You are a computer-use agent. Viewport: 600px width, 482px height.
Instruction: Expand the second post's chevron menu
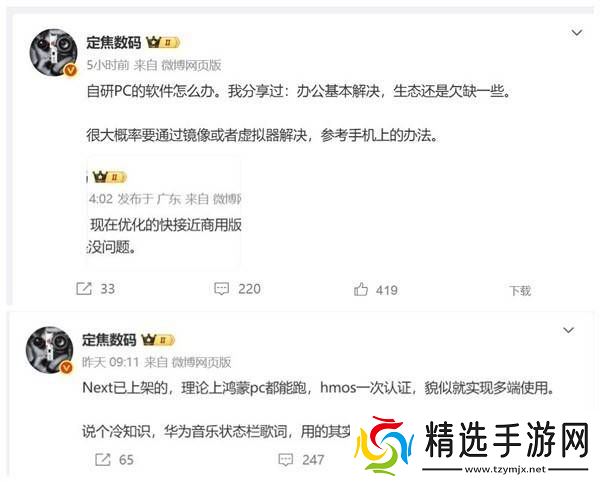[569, 330]
